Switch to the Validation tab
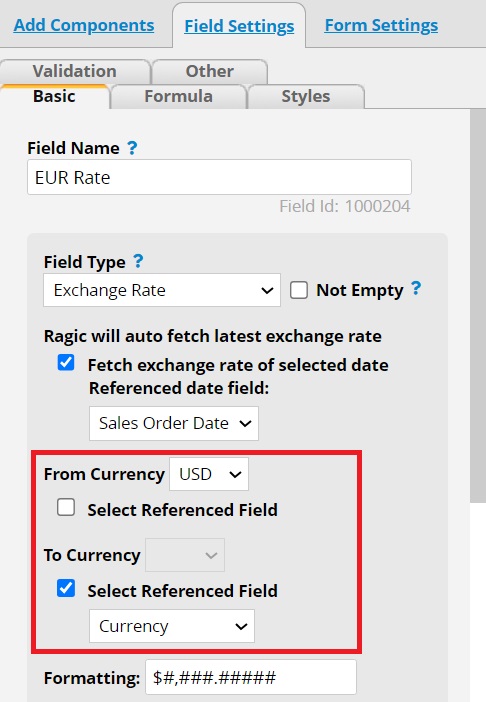Viewport: 486px width, 702px height. point(75,71)
